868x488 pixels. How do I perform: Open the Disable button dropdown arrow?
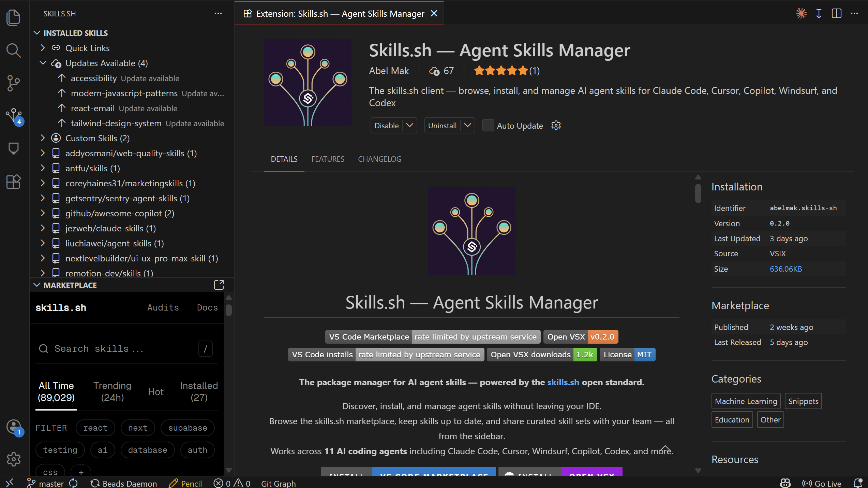(410, 125)
